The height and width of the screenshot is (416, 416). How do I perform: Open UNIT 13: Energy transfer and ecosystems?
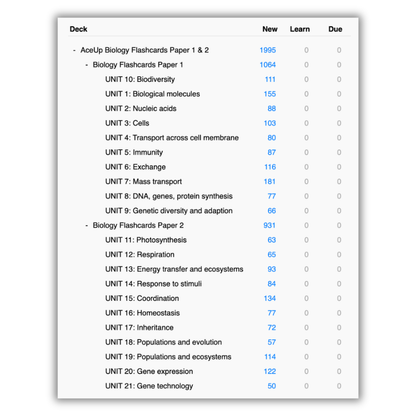point(174,269)
